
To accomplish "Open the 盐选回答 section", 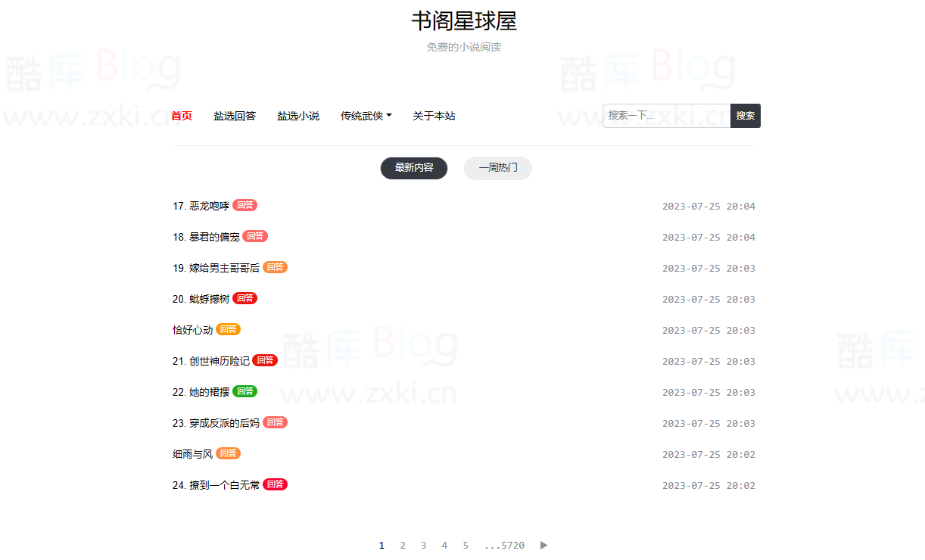I will click(x=235, y=116).
